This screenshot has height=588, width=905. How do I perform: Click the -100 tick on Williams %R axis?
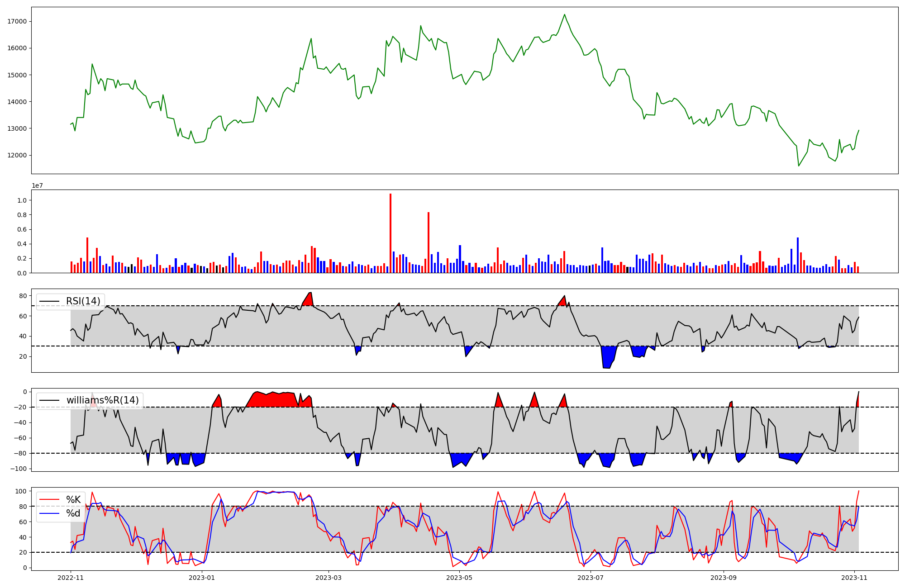point(18,469)
